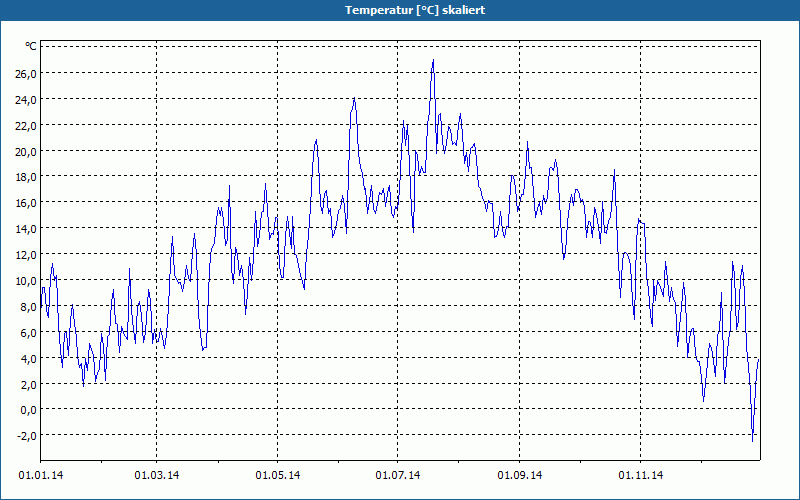Click the 01.11.14 date label

pos(640,475)
